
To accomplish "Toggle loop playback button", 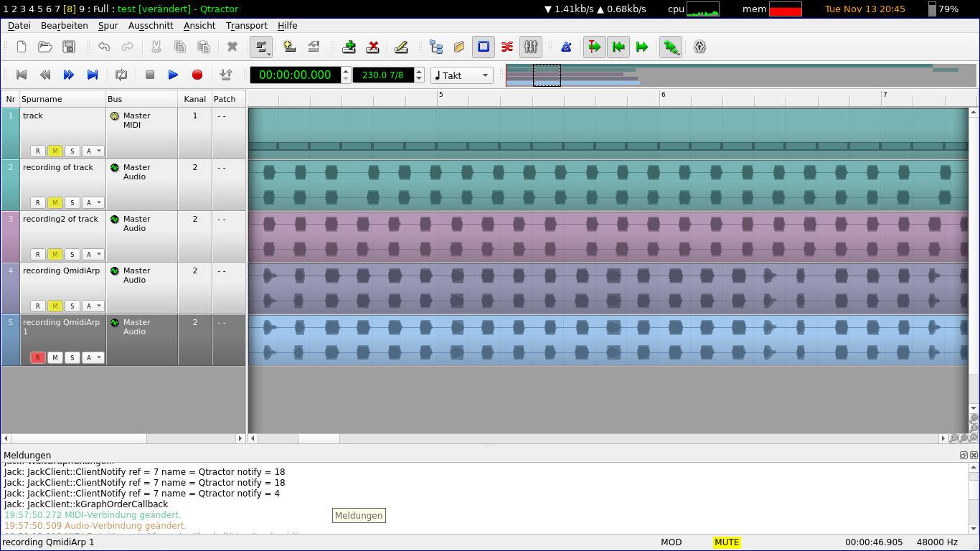I will [121, 75].
